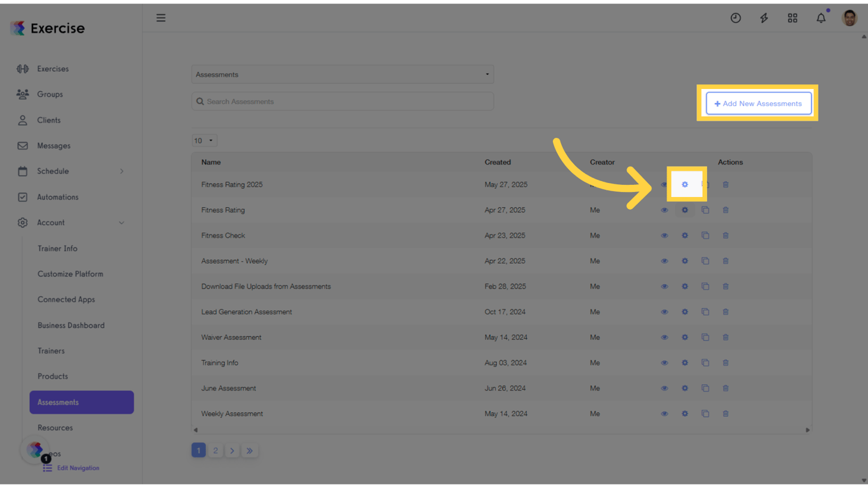Open the notifications bell

click(x=820, y=18)
